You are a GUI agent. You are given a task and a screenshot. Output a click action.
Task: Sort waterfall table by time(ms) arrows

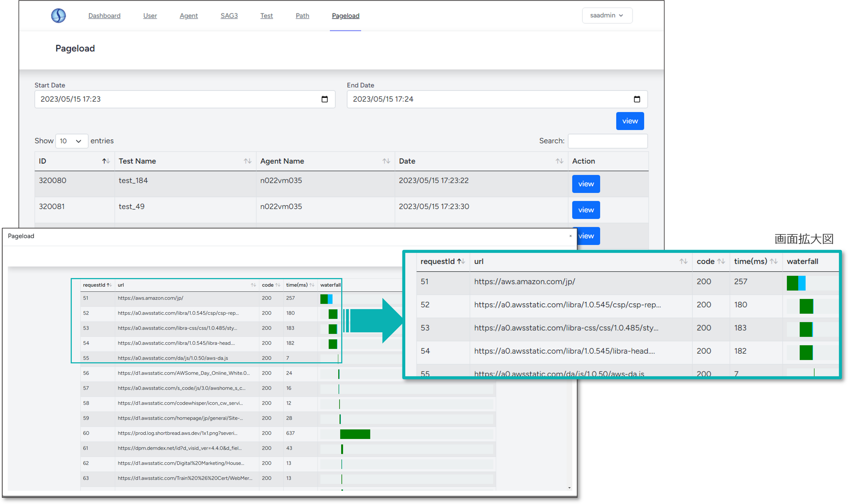click(x=312, y=285)
